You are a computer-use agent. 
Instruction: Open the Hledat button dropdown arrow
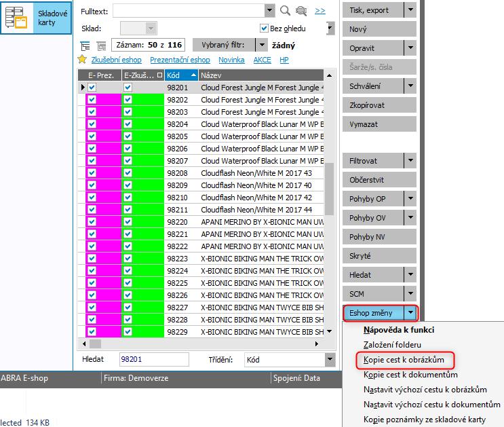(x=410, y=274)
